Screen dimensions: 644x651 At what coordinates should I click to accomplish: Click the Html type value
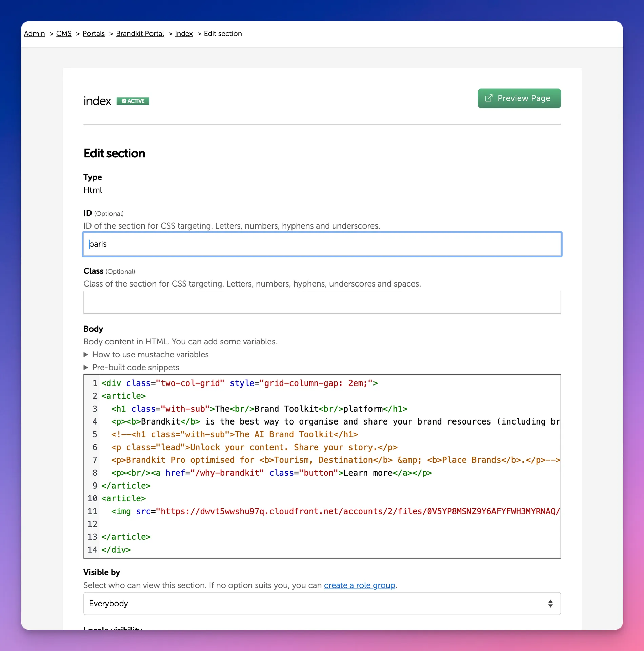pos(93,190)
